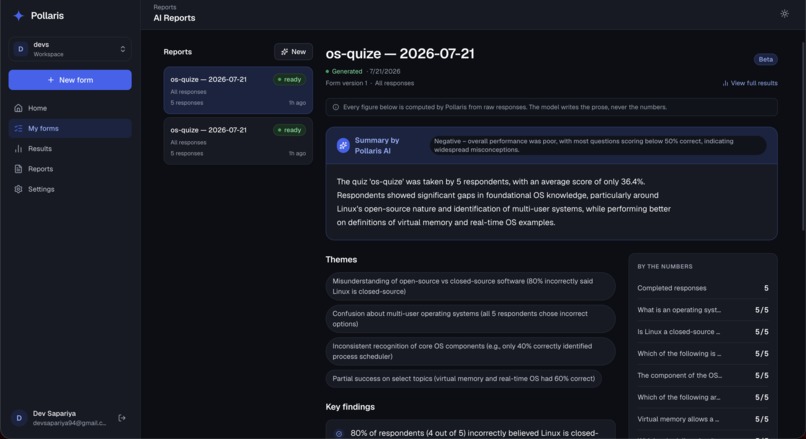
Task: Click the ready badge on second report
Action: point(289,130)
